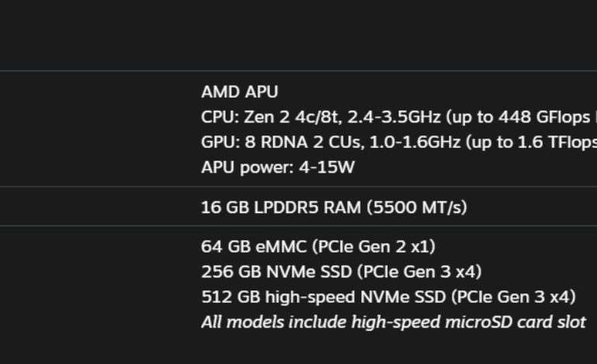The height and width of the screenshot is (364, 597).
Task: Select the "(5500 MT/s)" memory speed
Action: [x=416, y=207]
